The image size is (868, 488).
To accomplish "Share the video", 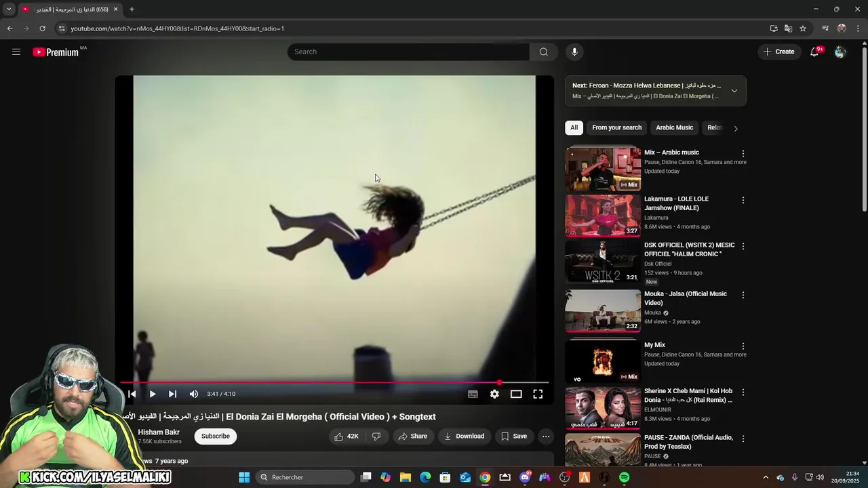I will [x=412, y=436].
